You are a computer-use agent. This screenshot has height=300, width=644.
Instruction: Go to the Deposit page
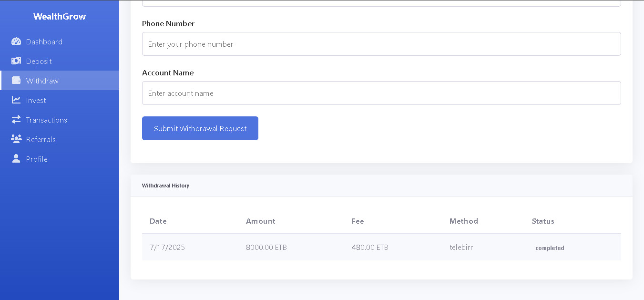[x=60, y=61]
